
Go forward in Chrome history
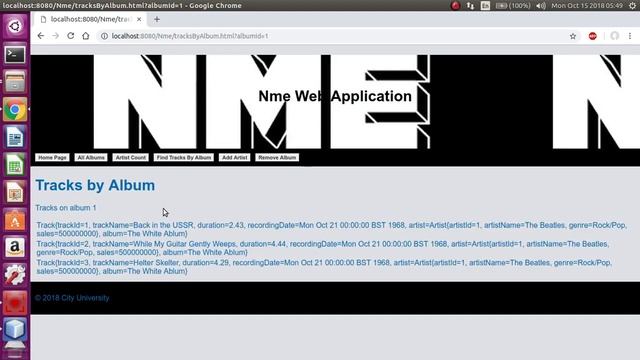(56, 36)
